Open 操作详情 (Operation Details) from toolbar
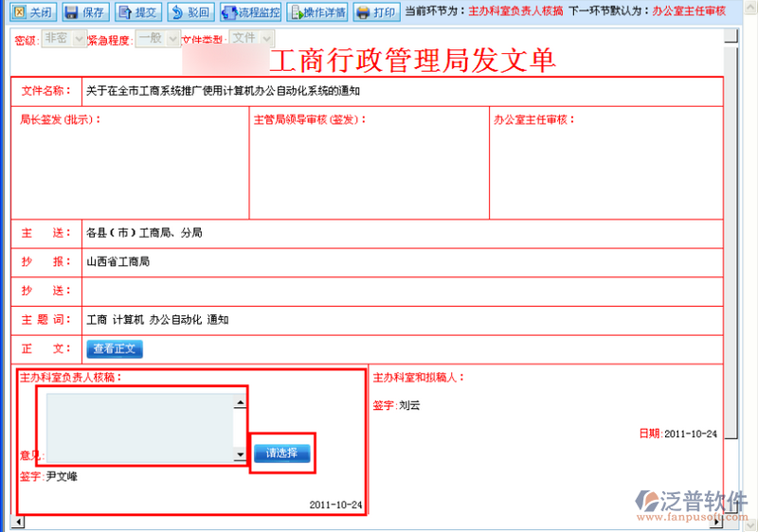Viewport: 758px width, 532px height. coord(317,12)
